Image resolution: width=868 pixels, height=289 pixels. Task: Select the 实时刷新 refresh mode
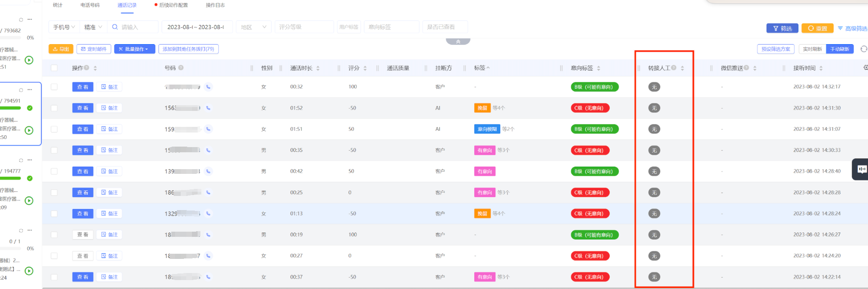point(812,49)
